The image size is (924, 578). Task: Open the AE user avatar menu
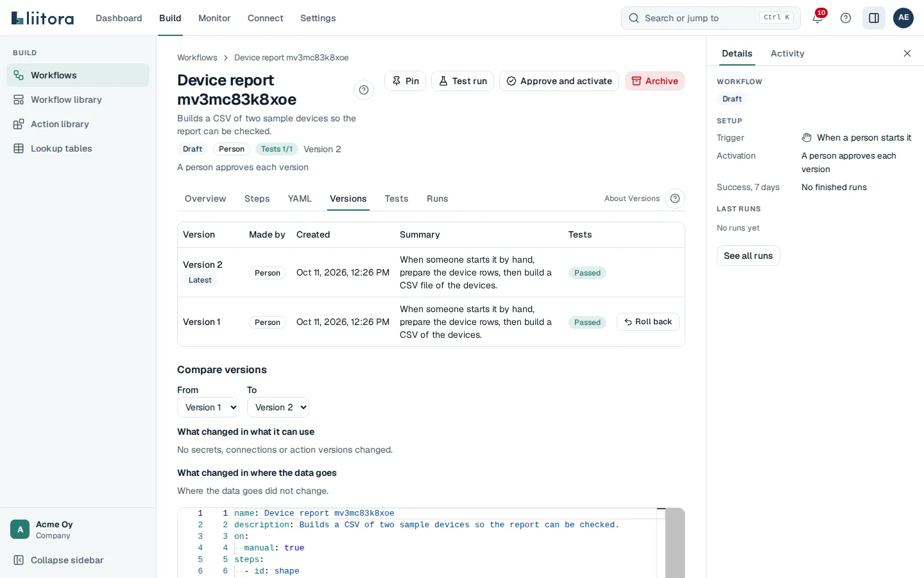(903, 18)
